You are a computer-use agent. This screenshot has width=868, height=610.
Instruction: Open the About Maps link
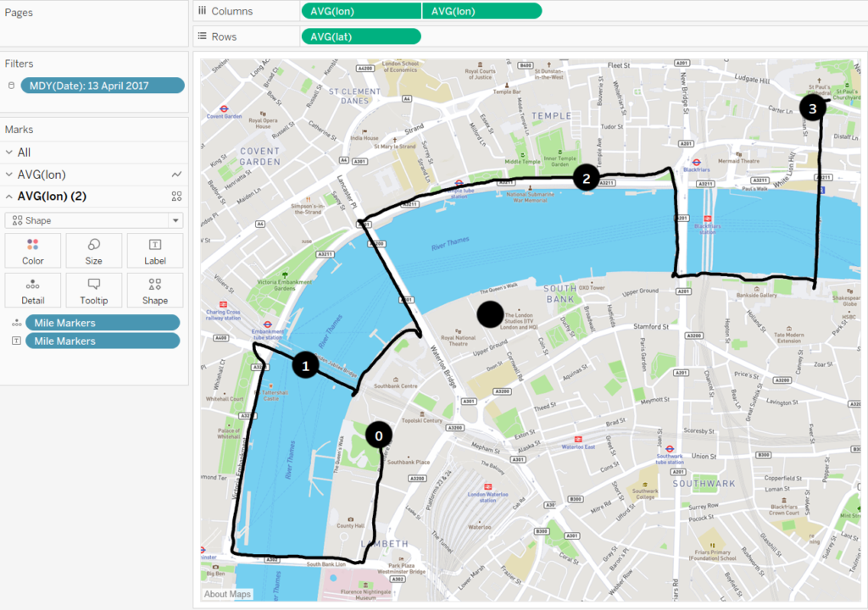pyautogui.click(x=227, y=594)
